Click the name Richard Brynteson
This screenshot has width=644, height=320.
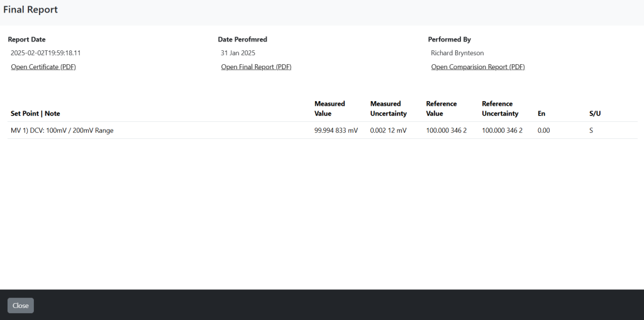(457, 53)
